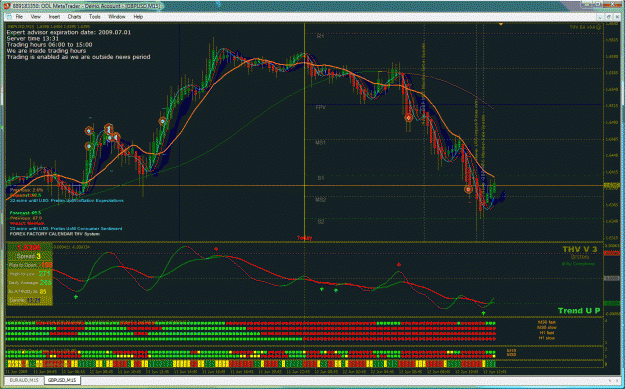Screen dimensions: 625x389
Task: Open the Charts menu
Action: 74,17
